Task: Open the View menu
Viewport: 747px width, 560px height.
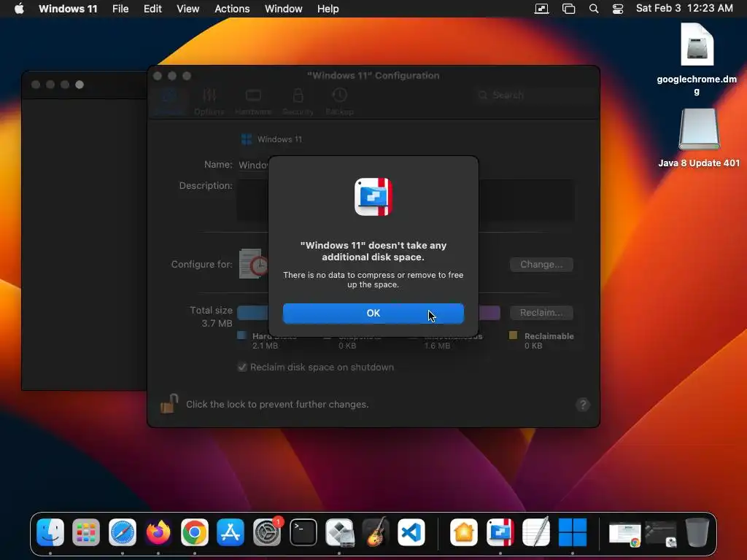Action: coord(187,9)
